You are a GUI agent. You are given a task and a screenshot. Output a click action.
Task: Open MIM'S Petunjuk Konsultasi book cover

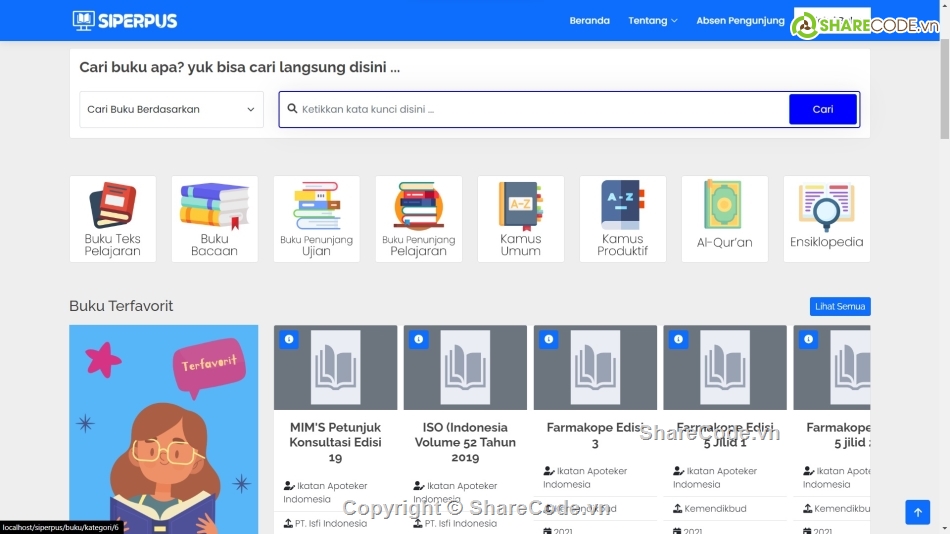click(x=336, y=367)
